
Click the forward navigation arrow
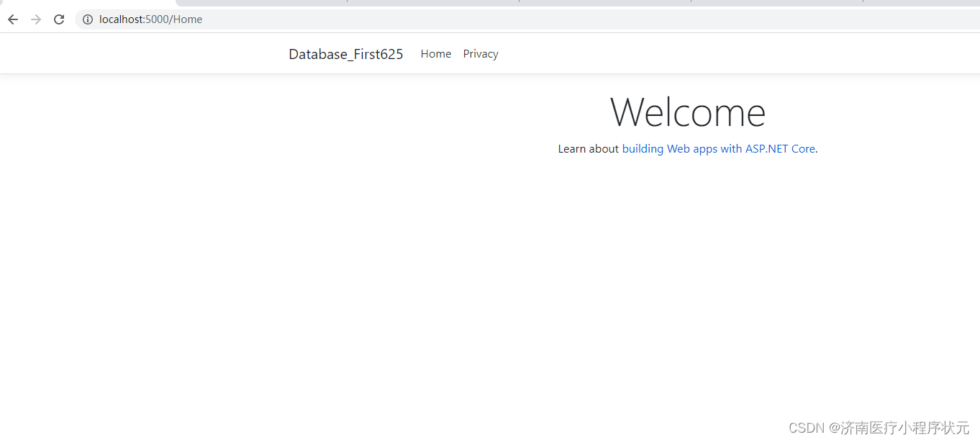(x=35, y=19)
